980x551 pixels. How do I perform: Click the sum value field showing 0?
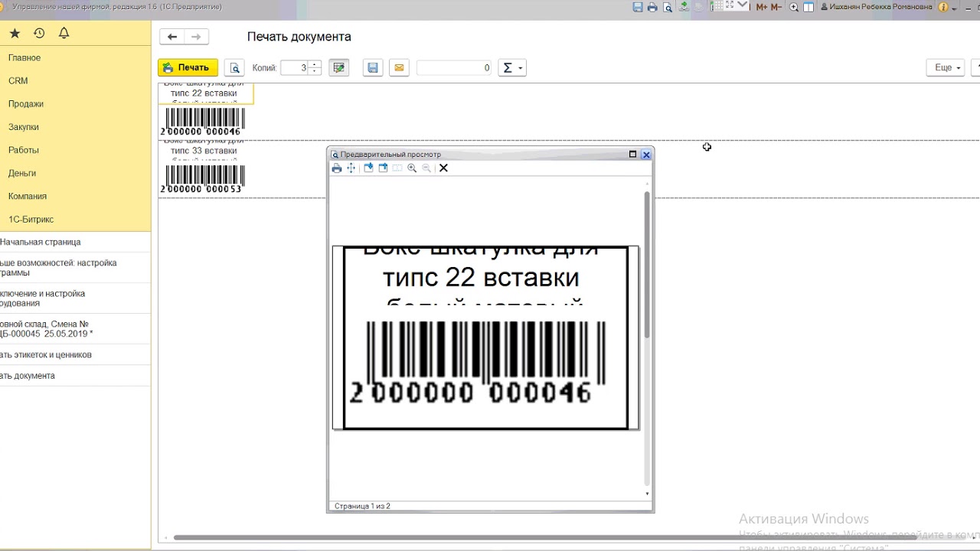point(454,67)
